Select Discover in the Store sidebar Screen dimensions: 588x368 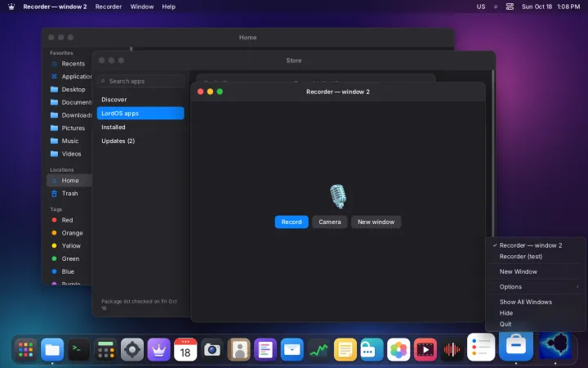140,100
